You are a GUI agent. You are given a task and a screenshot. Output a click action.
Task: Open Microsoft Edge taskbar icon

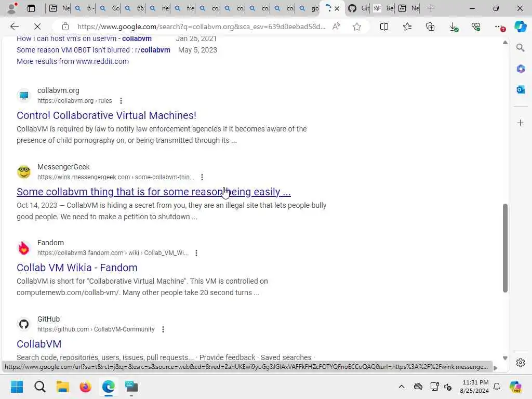(108, 387)
